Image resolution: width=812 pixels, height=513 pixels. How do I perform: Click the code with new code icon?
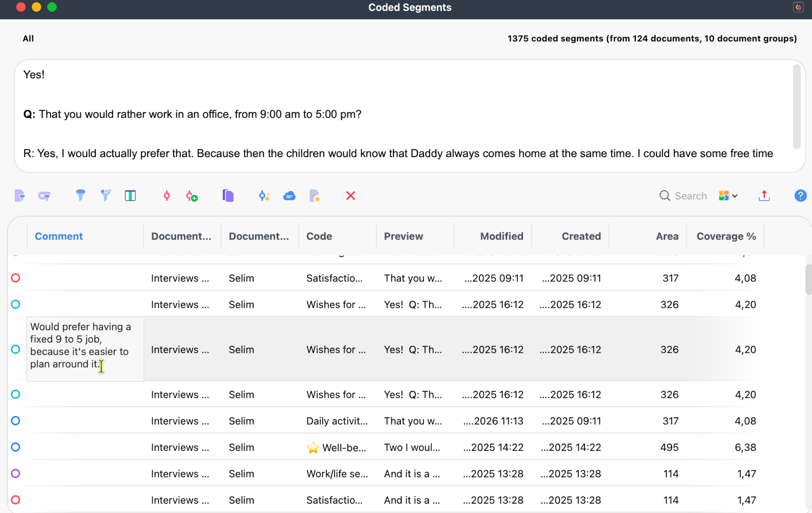pyautogui.click(x=192, y=196)
